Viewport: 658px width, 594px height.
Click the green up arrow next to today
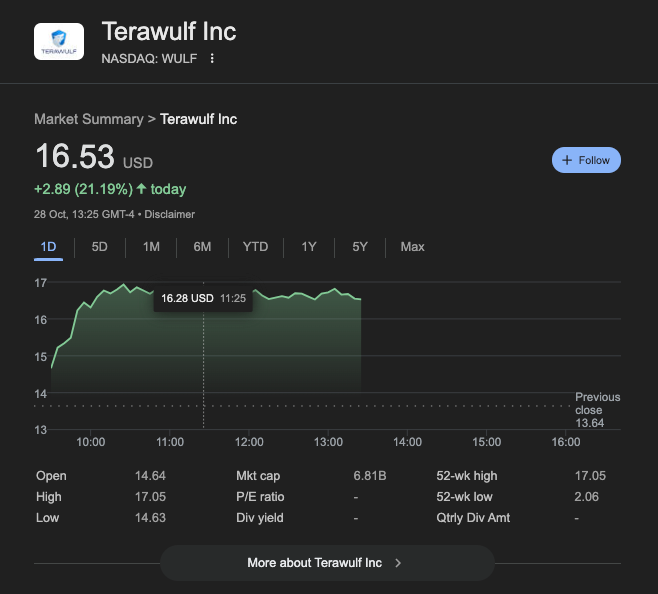141,189
